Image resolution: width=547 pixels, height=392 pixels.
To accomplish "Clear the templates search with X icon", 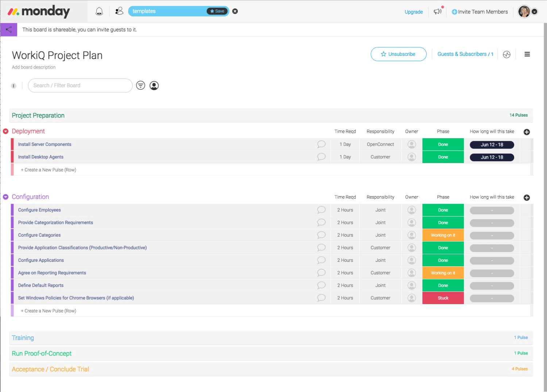I will (x=235, y=11).
